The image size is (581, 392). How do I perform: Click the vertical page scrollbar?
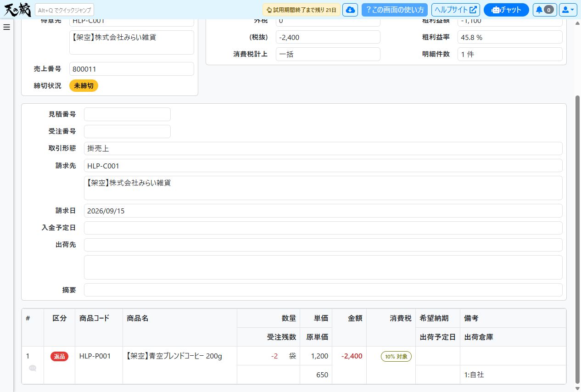[578, 239]
